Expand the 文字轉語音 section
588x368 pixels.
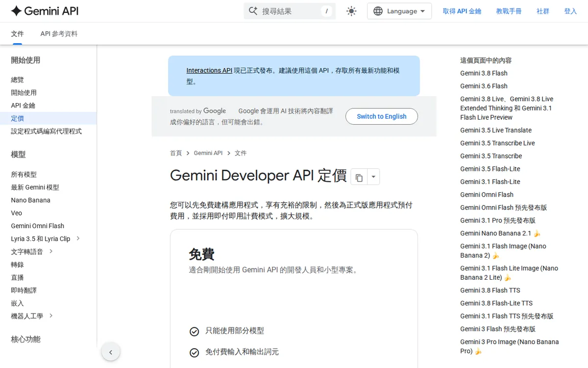(51, 251)
